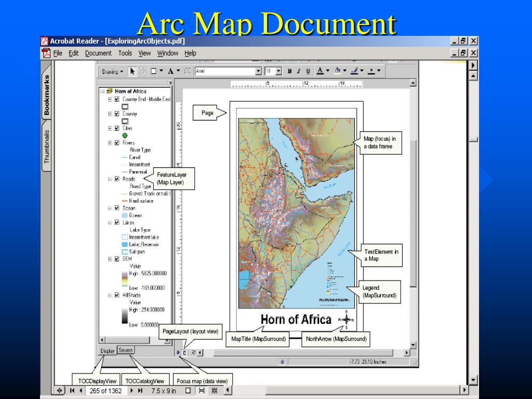
Task: Select the Horn of Africa map title
Action: pos(296,320)
